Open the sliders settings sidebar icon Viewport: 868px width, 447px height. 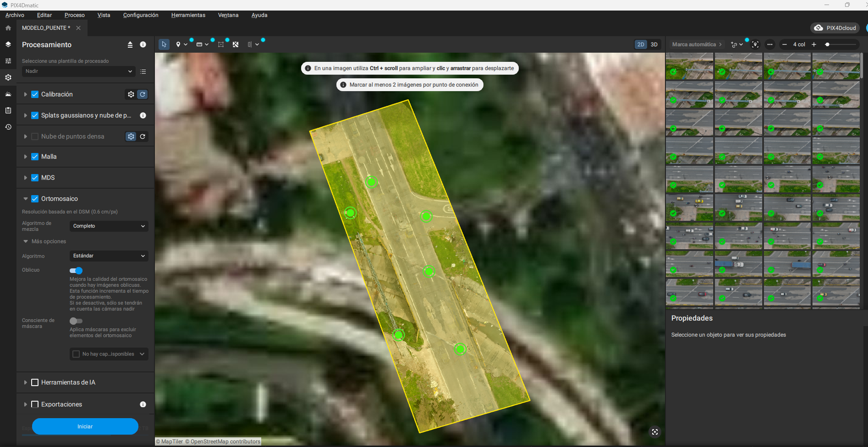coord(8,61)
